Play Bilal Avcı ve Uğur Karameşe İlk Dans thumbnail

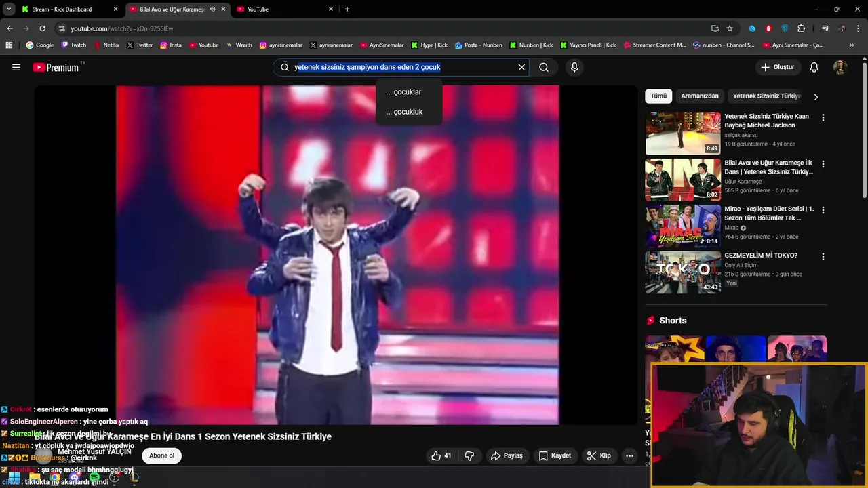683,180
